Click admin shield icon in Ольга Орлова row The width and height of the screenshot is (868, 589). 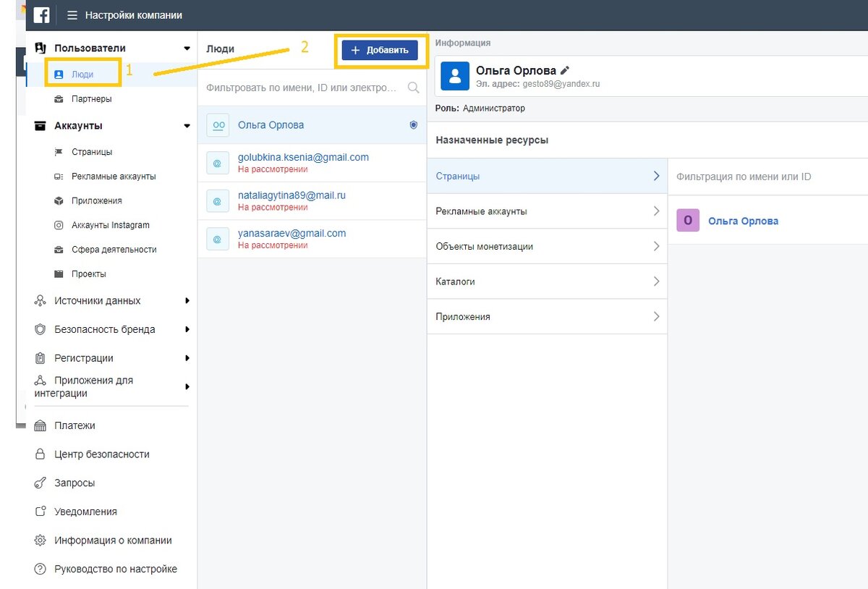click(414, 125)
